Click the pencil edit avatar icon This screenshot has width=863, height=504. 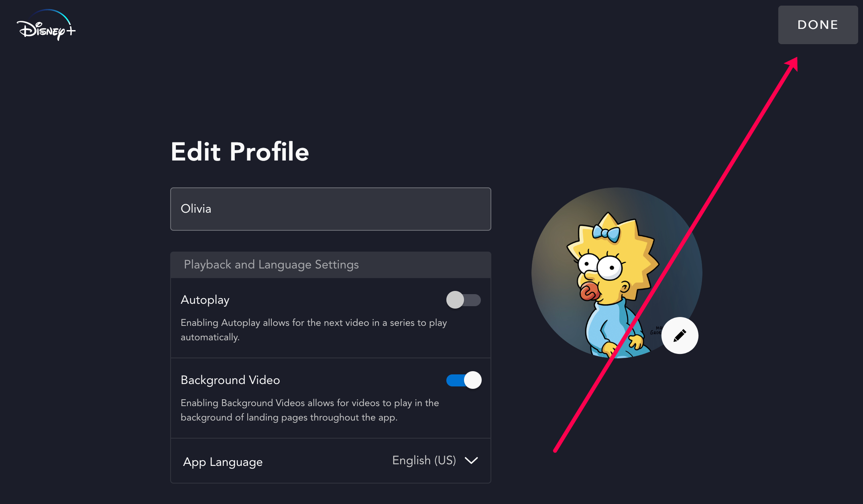[x=680, y=335]
